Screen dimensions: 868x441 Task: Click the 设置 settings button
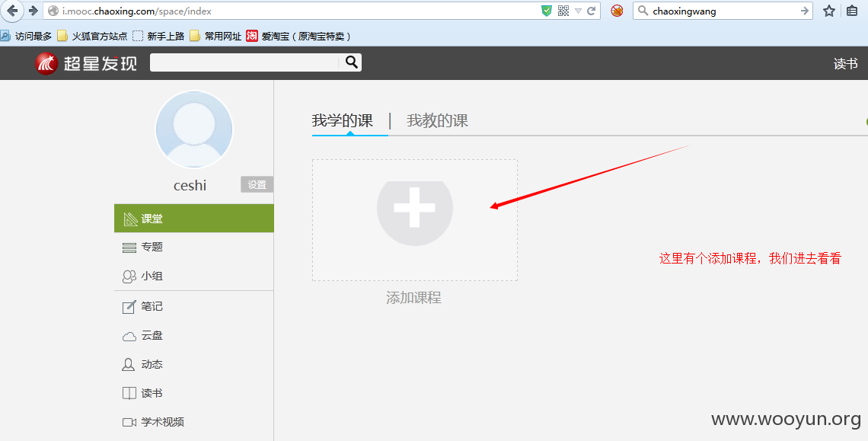[x=257, y=184]
